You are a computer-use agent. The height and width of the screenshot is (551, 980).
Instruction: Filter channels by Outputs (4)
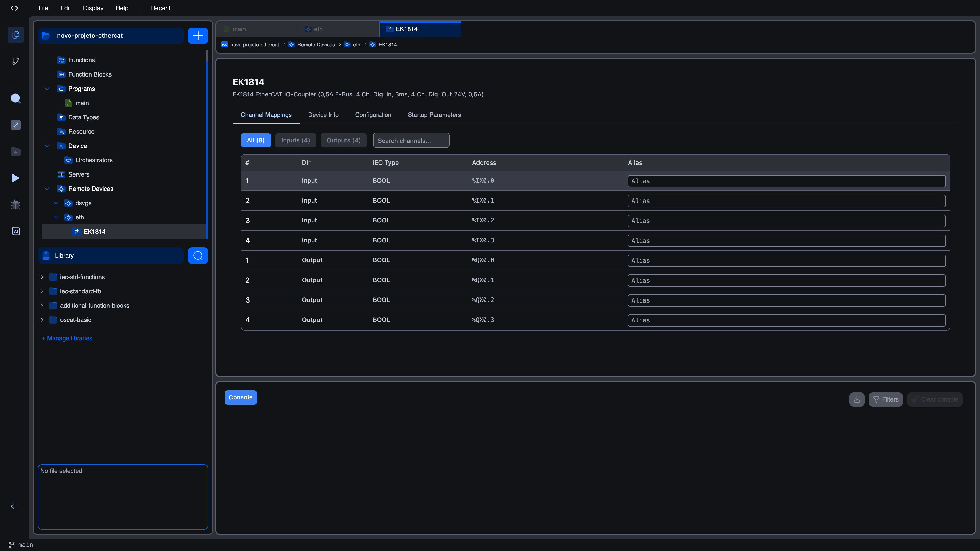point(344,140)
